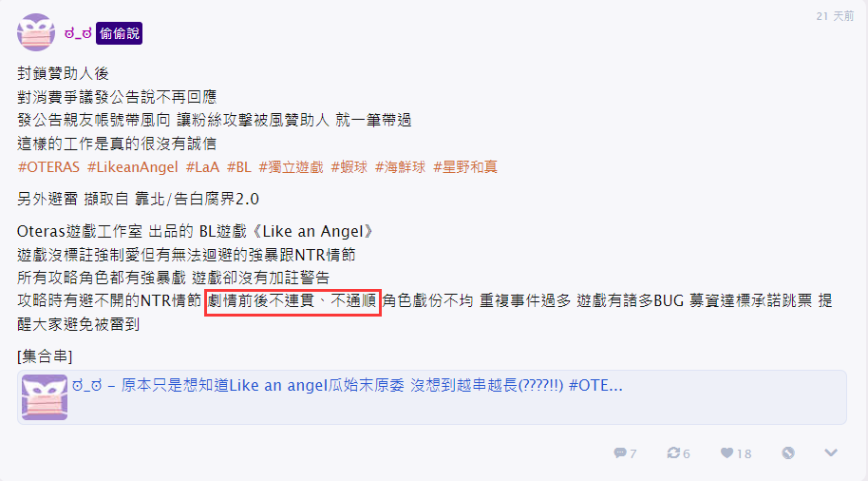Click the 21 天前 timestamp
The height and width of the screenshot is (481, 868).
pyautogui.click(x=835, y=16)
